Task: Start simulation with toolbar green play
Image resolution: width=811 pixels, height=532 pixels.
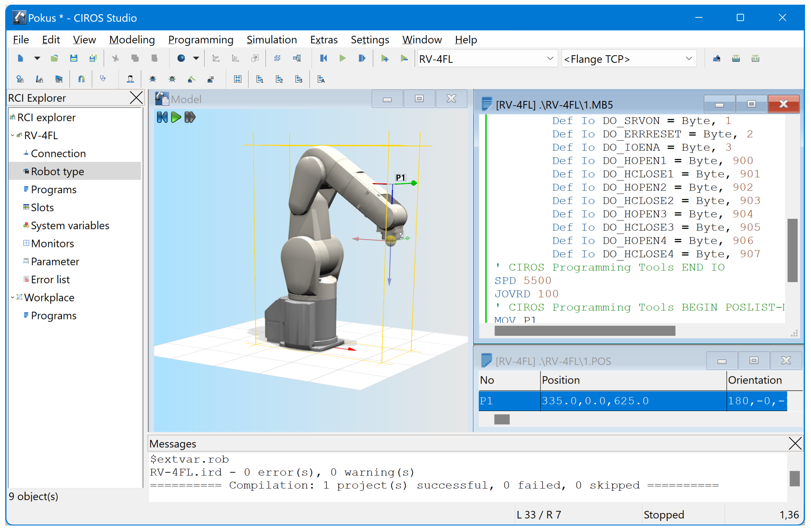Action: click(x=342, y=59)
